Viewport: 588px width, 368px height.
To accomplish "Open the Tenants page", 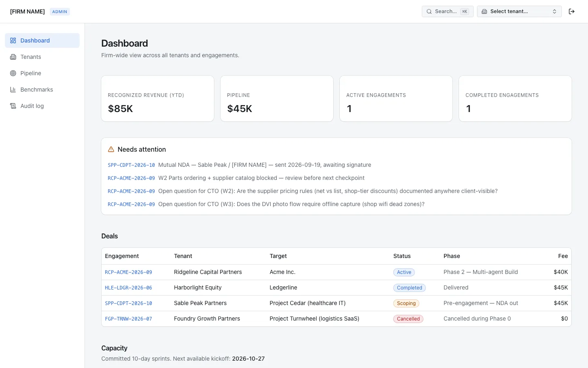I will coord(42,57).
